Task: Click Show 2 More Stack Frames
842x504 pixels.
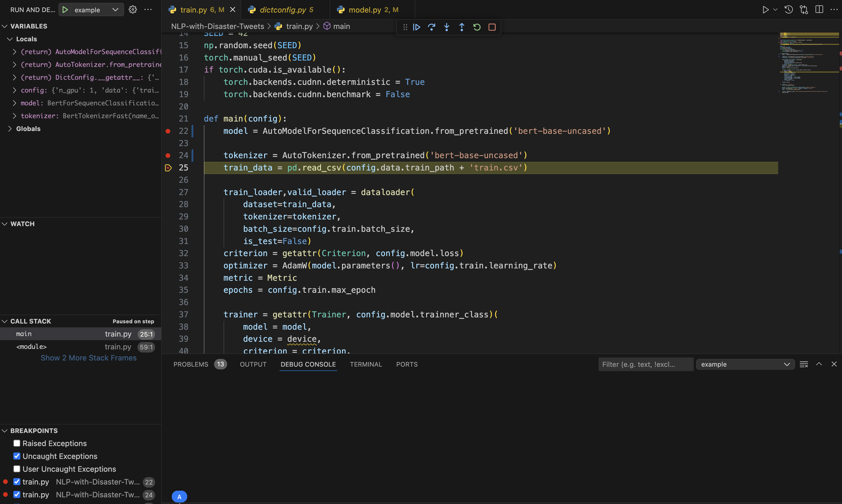Action: (x=88, y=358)
